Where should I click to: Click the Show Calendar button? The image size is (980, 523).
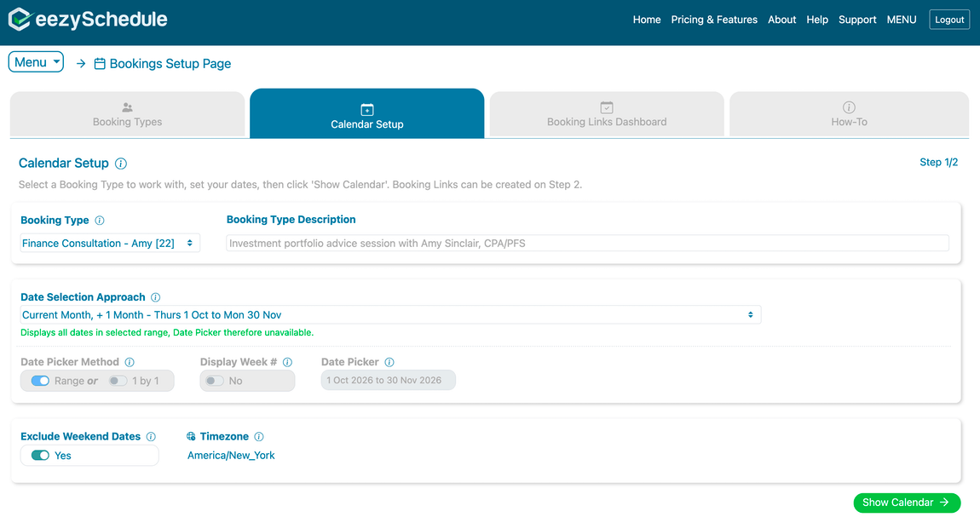point(907,503)
